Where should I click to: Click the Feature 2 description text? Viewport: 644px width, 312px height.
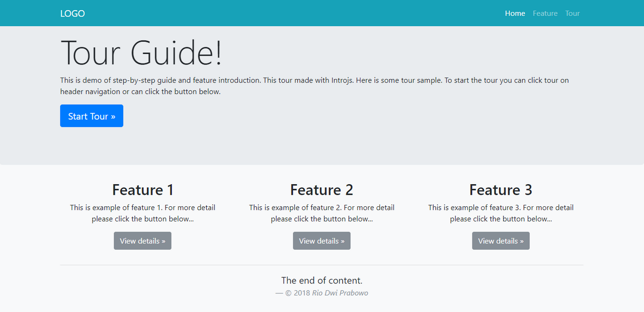(x=321, y=213)
